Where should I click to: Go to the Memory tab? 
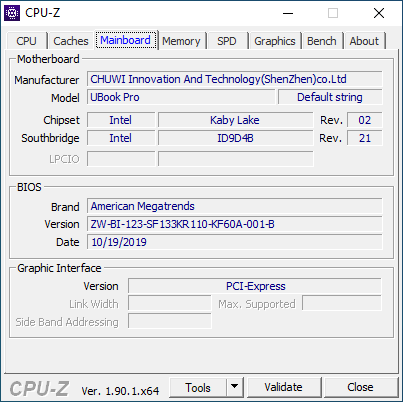181,41
